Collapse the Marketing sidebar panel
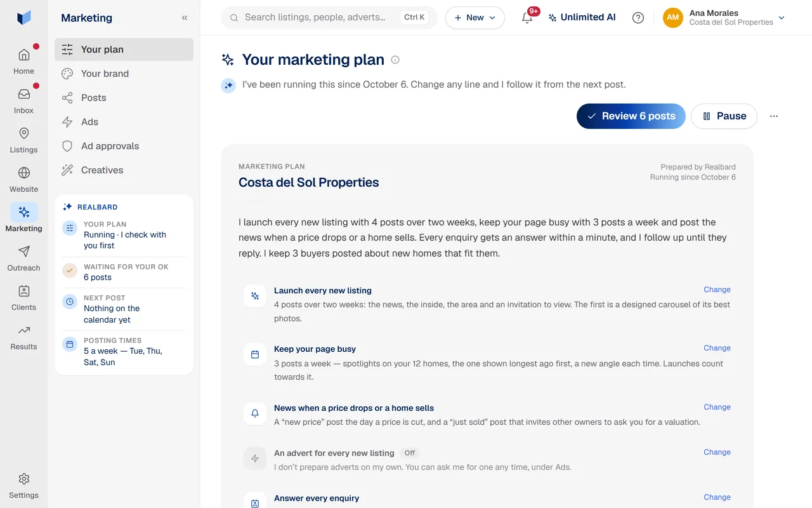 coord(185,18)
